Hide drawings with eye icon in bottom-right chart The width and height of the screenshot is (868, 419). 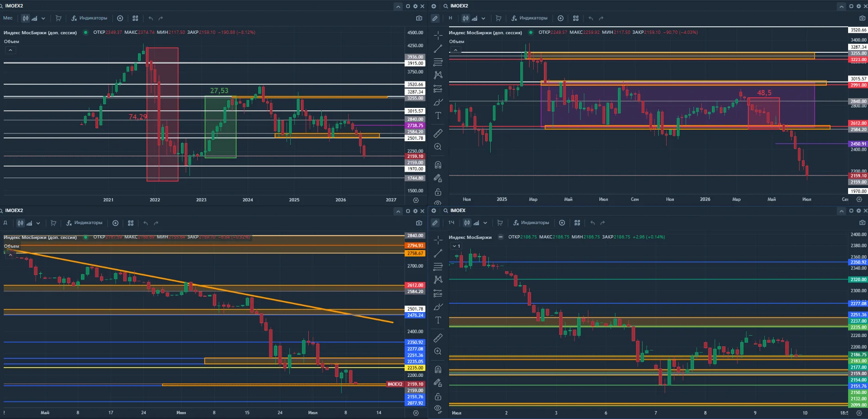(438, 408)
